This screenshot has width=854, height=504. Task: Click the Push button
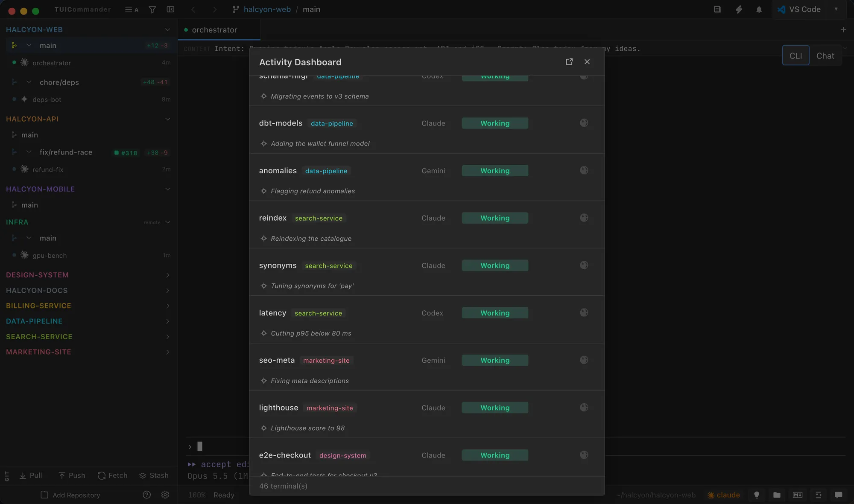tap(72, 475)
